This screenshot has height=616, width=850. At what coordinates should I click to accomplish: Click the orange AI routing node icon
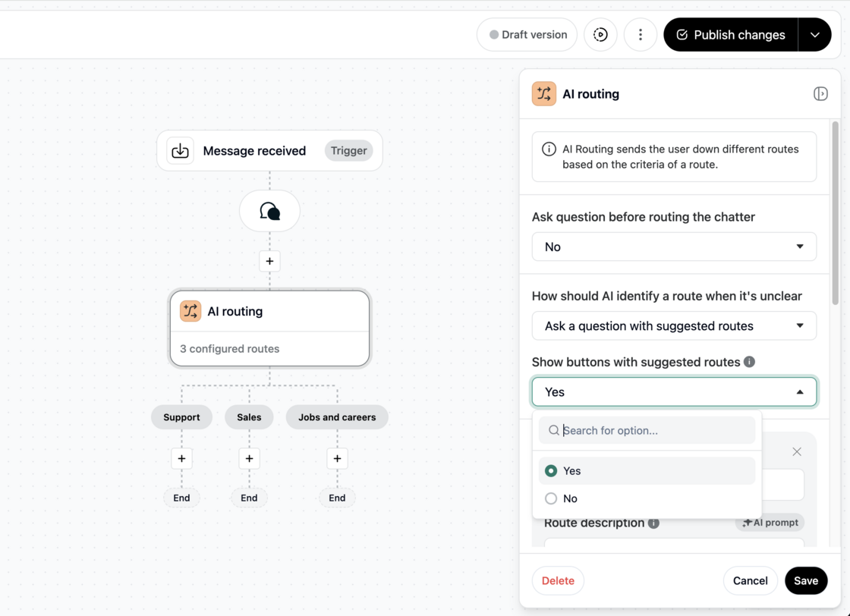click(190, 311)
